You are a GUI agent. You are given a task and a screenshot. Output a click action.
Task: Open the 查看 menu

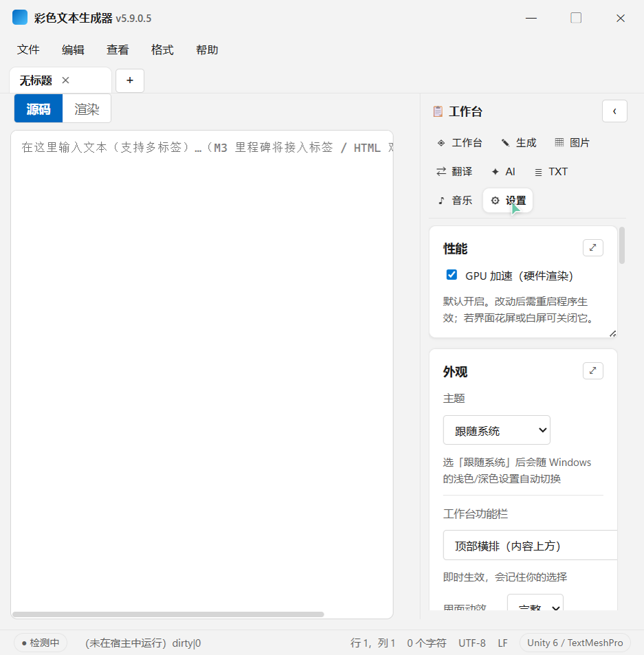coord(118,49)
